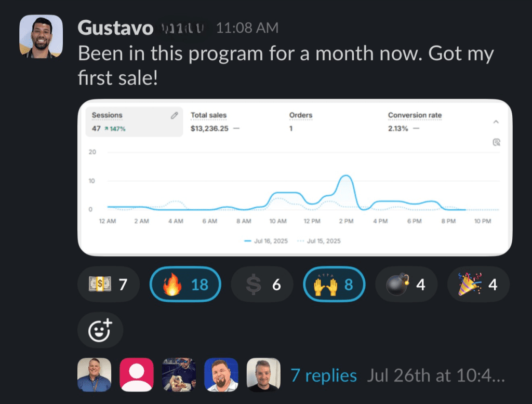Toggle the fire emoji reaction

(x=185, y=284)
